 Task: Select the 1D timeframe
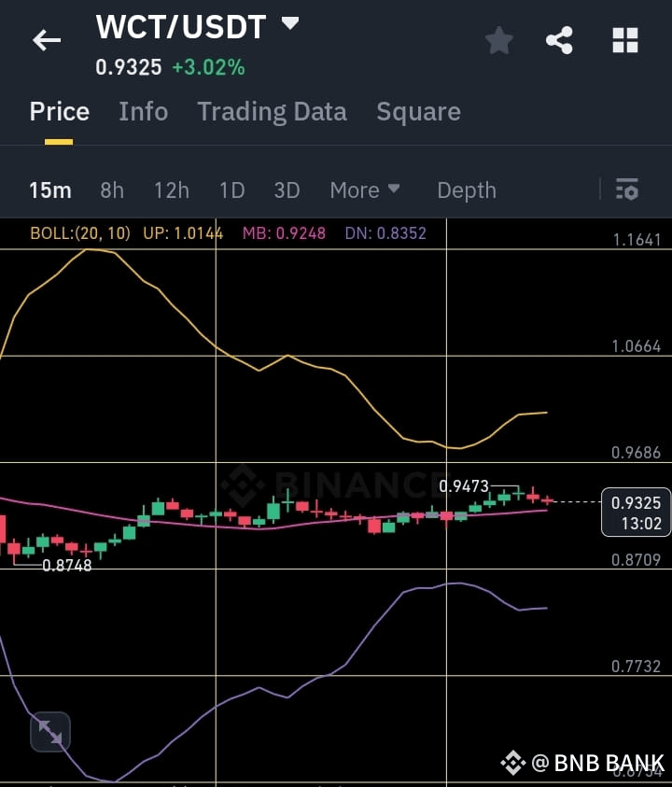[x=231, y=190]
